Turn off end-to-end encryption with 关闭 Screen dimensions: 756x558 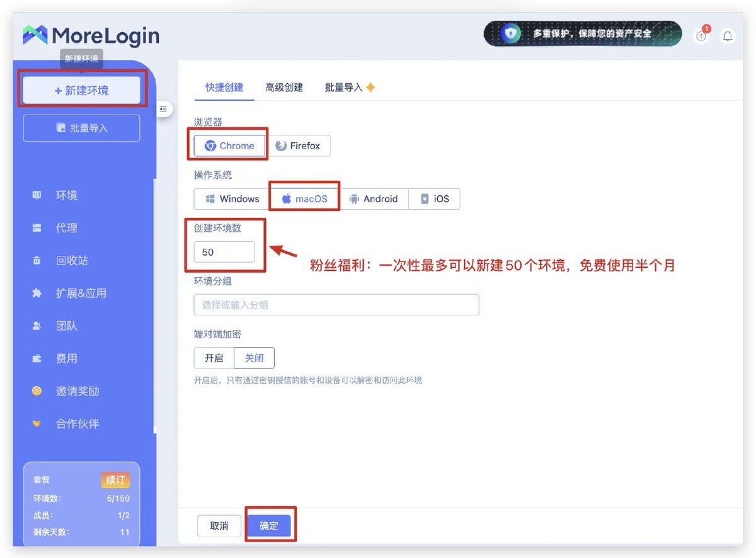tap(255, 358)
